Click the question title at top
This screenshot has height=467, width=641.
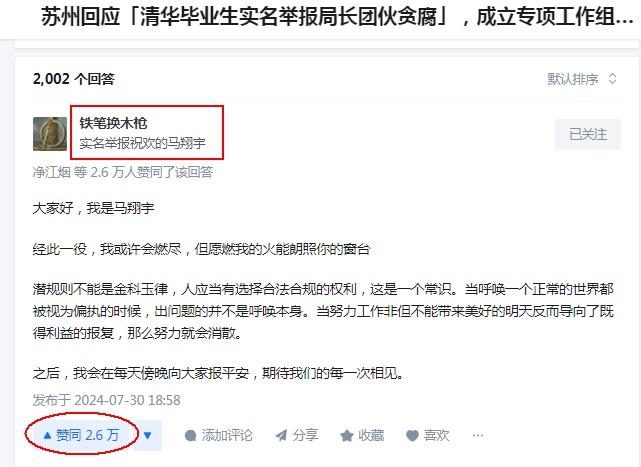pyautogui.click(x=337, y=17)
